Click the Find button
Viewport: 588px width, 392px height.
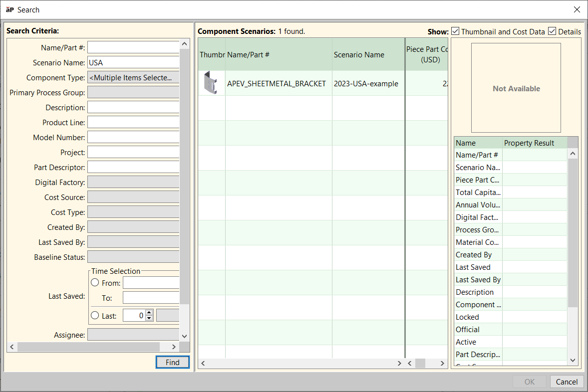pyautogui.click(x=173, y=362)
